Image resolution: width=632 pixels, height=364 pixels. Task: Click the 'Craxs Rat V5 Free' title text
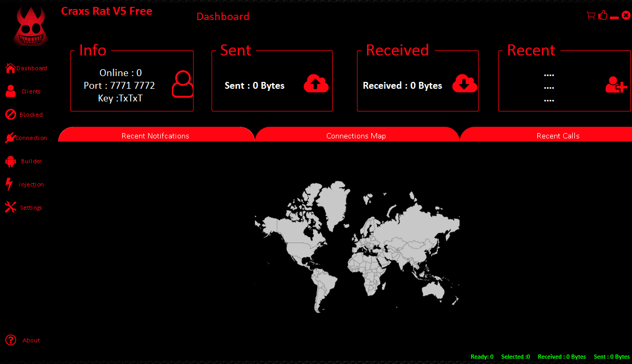[x=107, y=11]
